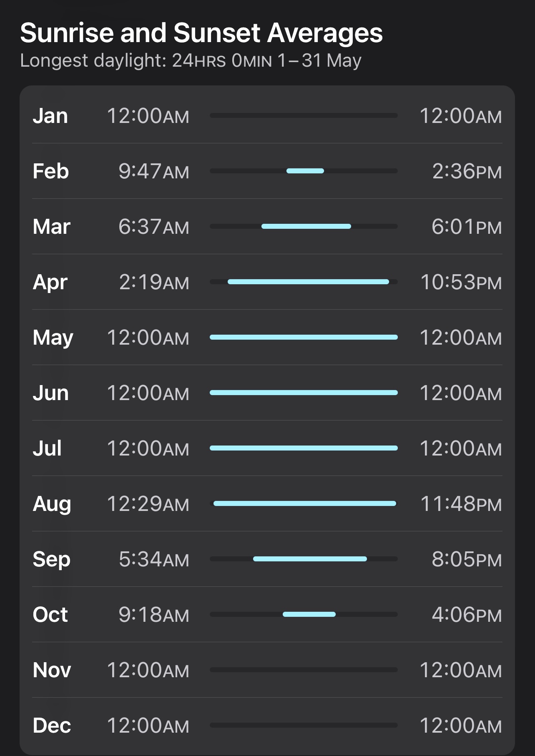Tap August's 12:29AM sunrise time

pos(148,504)
